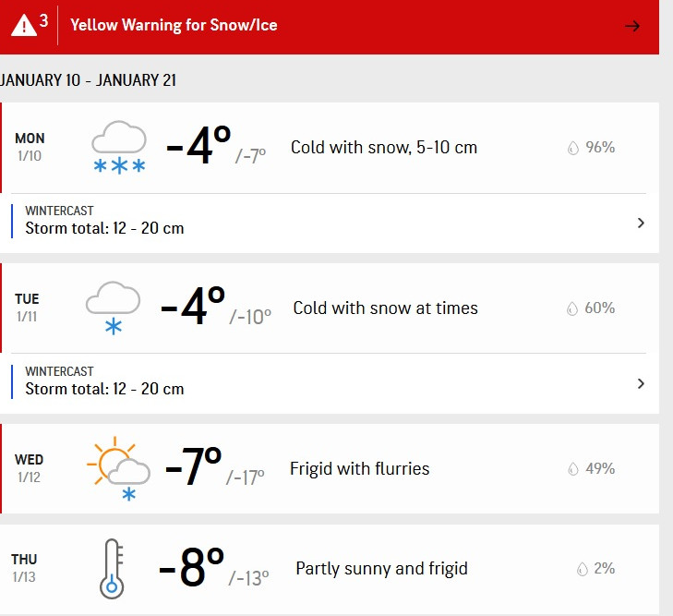Click the warning triangle alert icon
Viewport: 673px width, 616px height.
tap(24, 25)
